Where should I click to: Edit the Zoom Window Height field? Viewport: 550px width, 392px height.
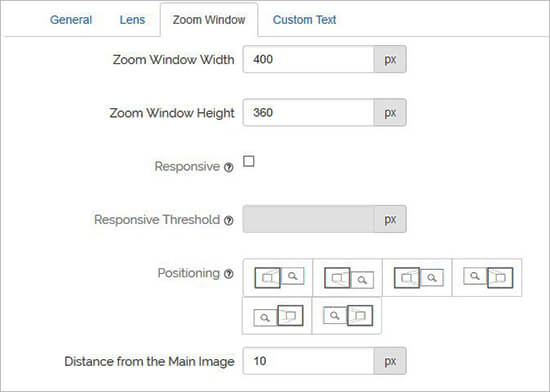[309, 113]
